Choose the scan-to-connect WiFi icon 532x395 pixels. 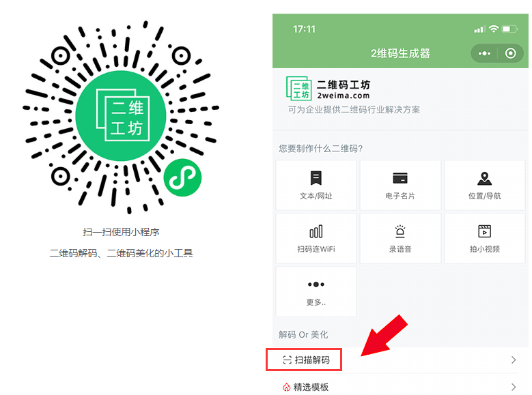(316, 232)
